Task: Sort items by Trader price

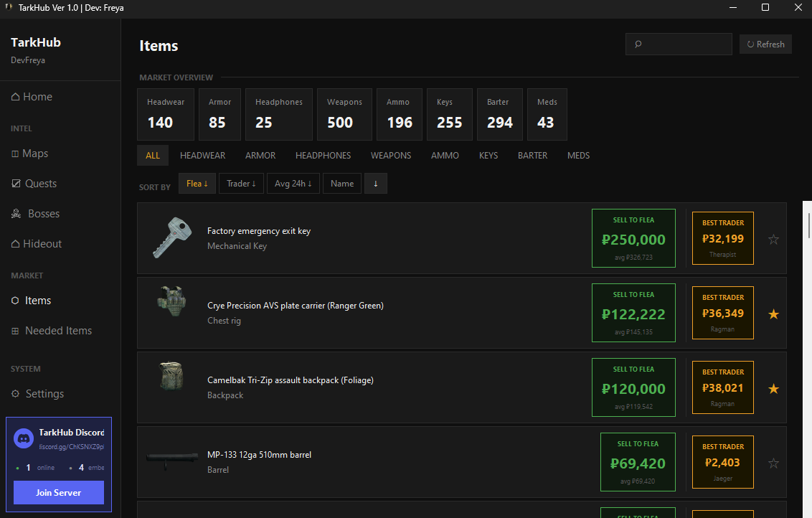Action: click(241, 184)
